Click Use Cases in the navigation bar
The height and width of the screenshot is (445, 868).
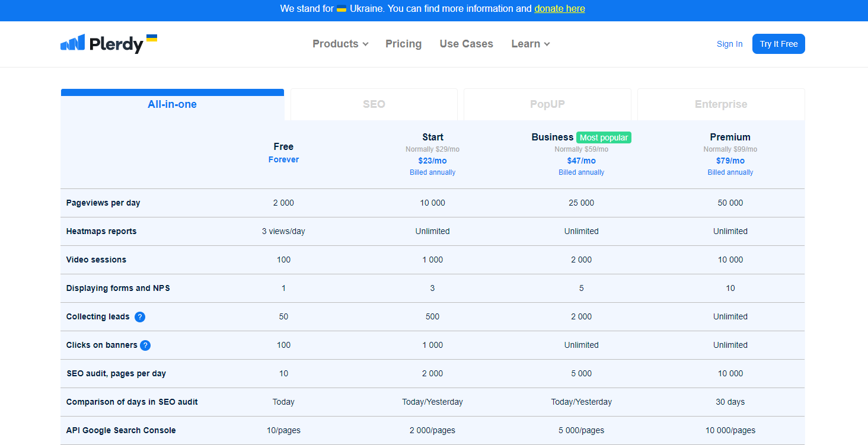[x=466, y=44]
